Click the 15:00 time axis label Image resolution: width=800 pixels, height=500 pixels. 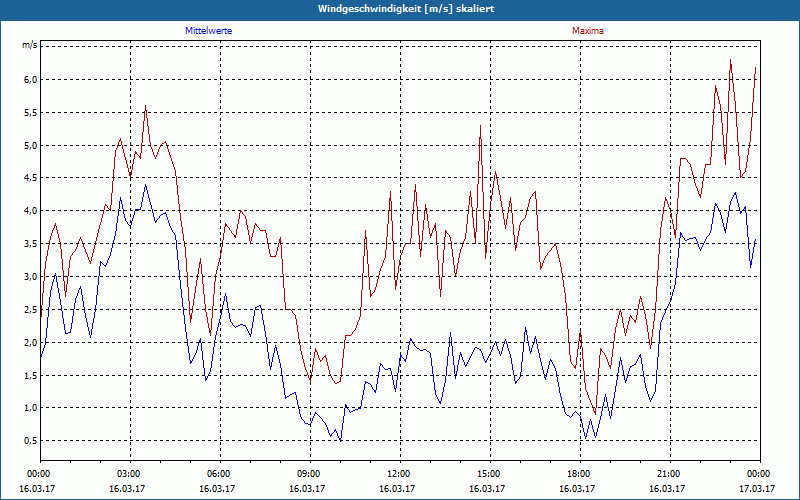(x=490, y=474)
